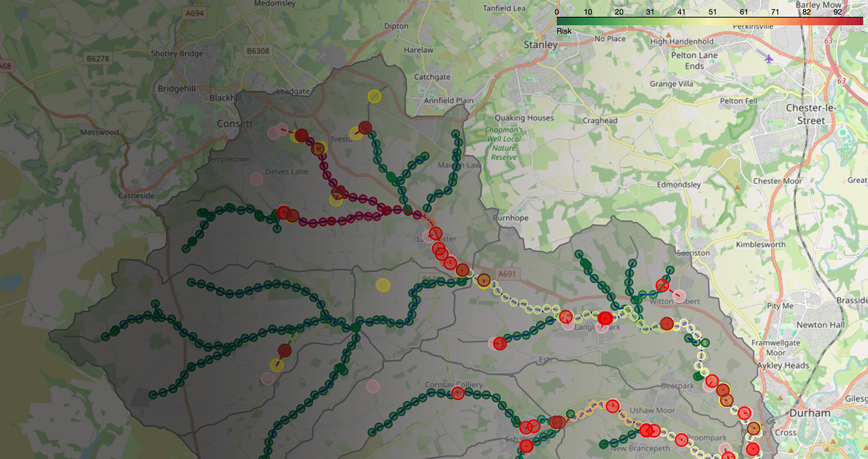Select the Consett town label
This screenshot has height=459, width=868.
[234, 124]
